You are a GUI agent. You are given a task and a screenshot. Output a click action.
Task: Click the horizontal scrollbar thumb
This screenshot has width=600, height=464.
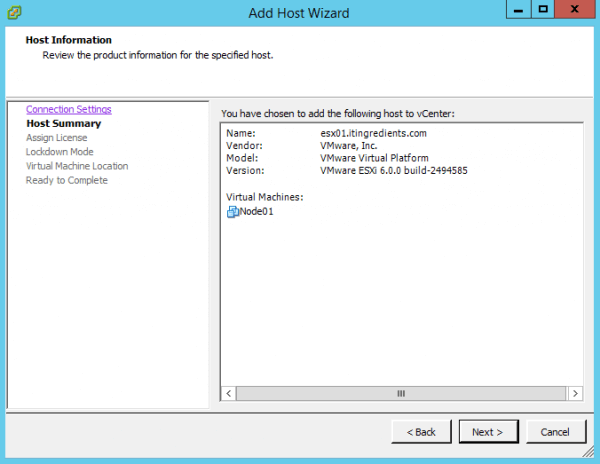[401, 394]
